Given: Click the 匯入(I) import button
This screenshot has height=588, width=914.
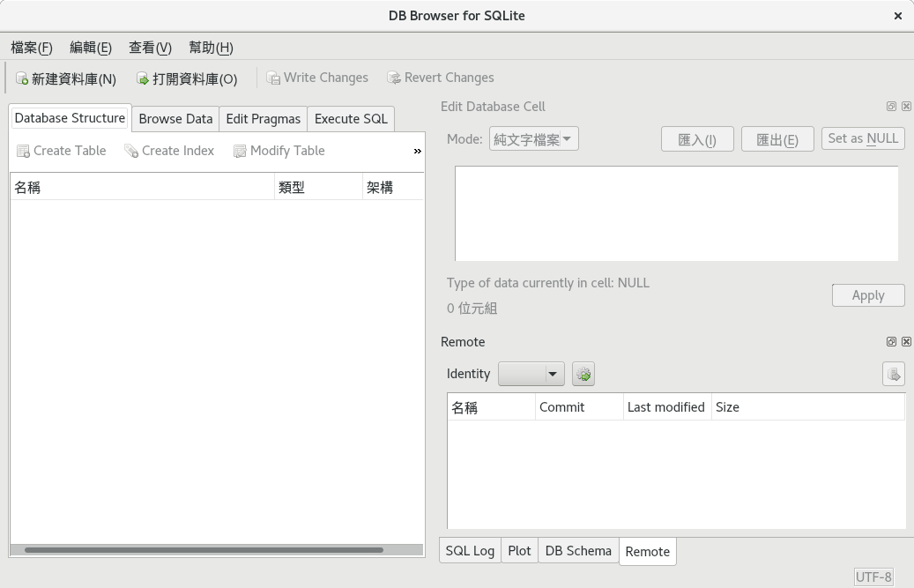Looking at the screenshot, I should (697, 139).
